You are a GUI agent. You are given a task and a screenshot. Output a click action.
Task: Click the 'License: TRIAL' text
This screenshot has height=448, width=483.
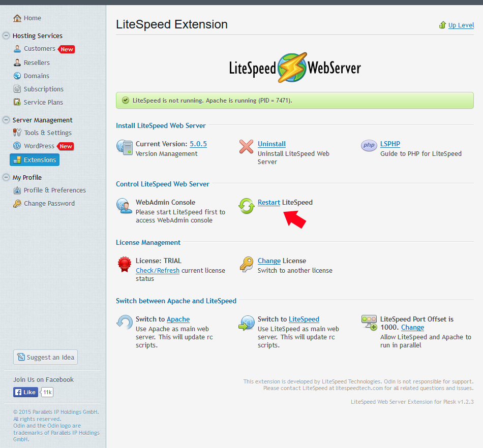[159, 261]
